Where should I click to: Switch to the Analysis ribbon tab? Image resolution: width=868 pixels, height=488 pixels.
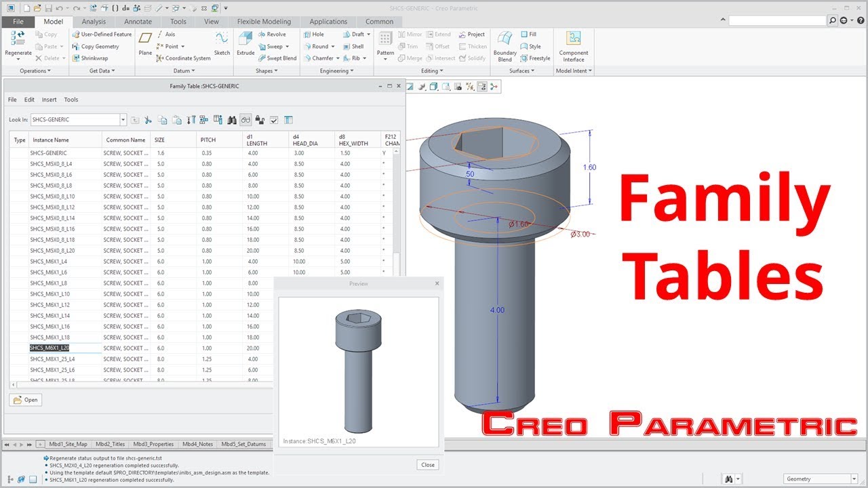(94, 22)
